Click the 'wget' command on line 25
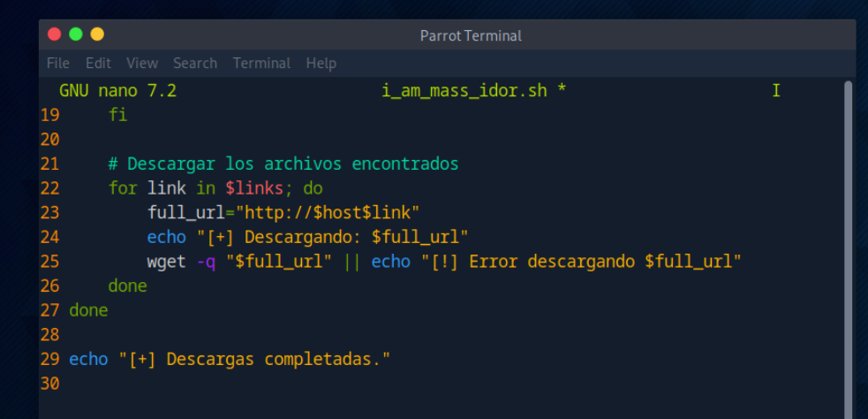 (x=167, y=262)
